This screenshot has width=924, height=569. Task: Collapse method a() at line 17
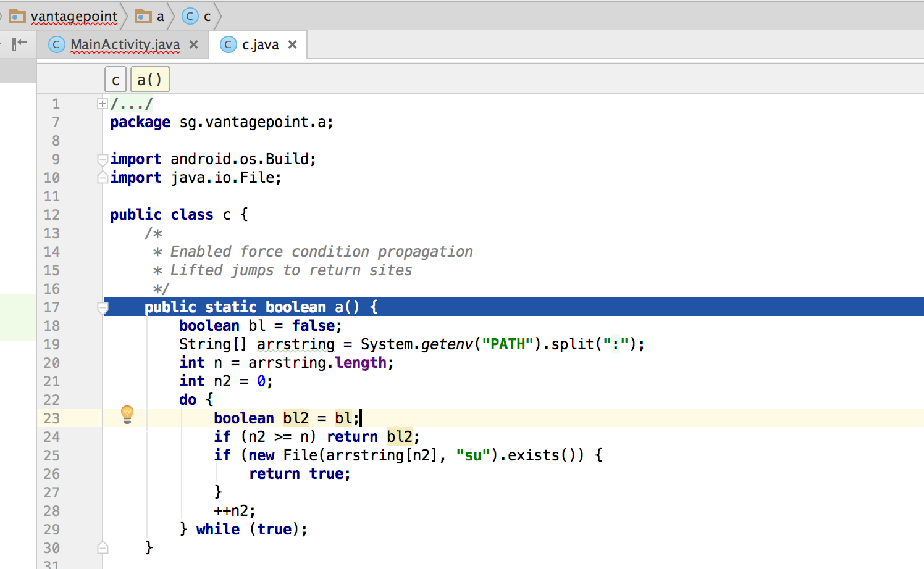[x=103, y=307]
